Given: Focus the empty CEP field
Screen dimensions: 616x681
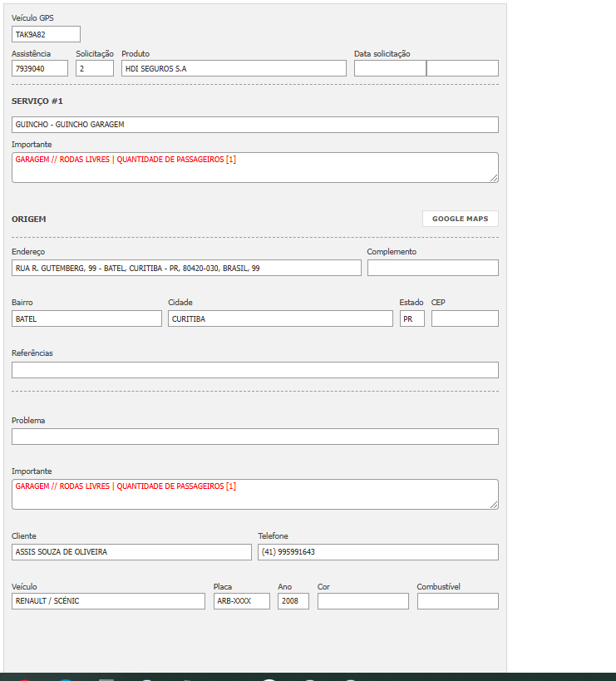Looking at the screenshot, I should pyautogui.click(x=465, y=318).
